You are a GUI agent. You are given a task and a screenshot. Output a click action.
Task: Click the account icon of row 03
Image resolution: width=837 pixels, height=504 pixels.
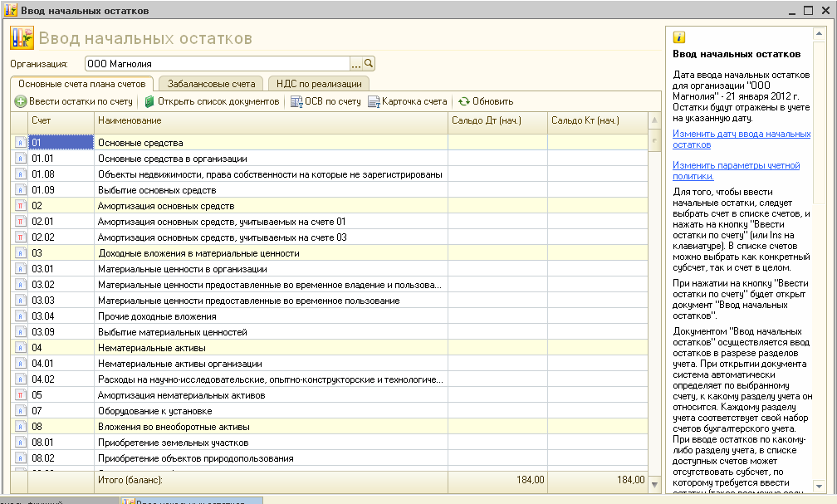pos(20,253)
